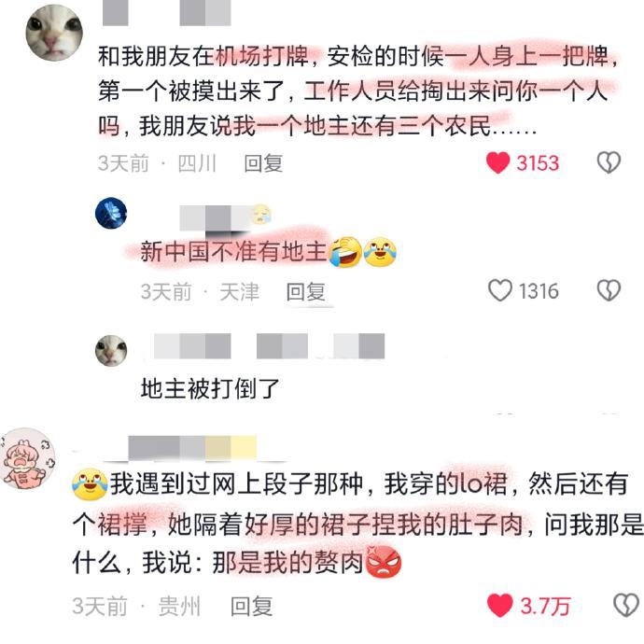Select the comment text 新中国不准有地主
Viewport: 644px width, 644px height.
[233, 251]
